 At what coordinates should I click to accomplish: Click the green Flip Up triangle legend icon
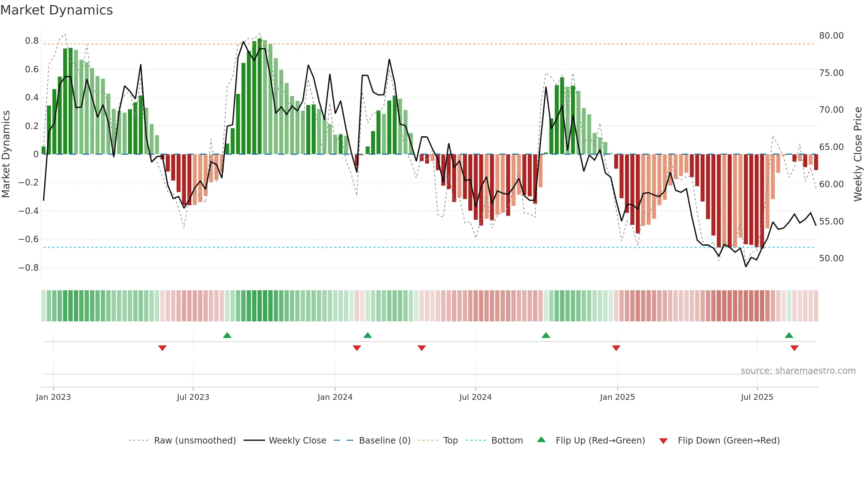tap(541, 440)
